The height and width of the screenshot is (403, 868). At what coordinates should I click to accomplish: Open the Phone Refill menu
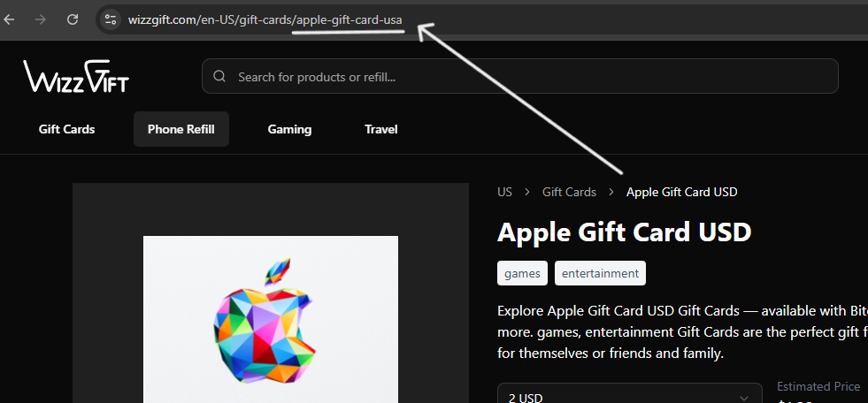[x=181, y=129]
